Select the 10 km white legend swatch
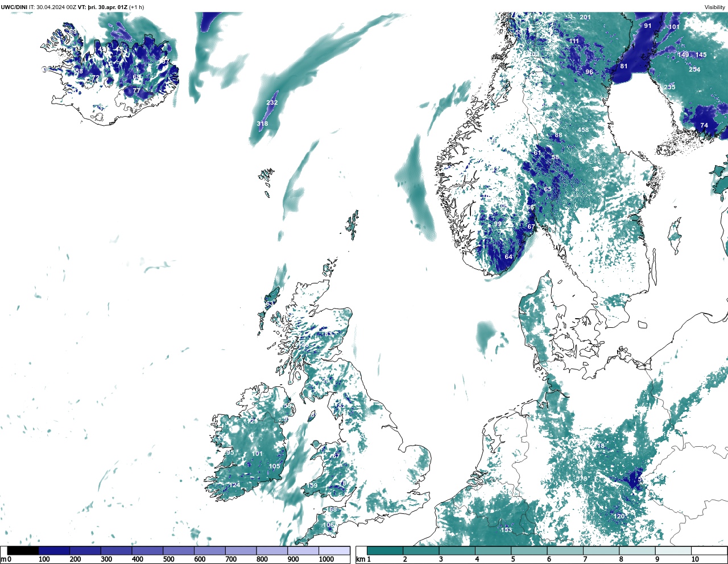 click(x=709, y=550)
